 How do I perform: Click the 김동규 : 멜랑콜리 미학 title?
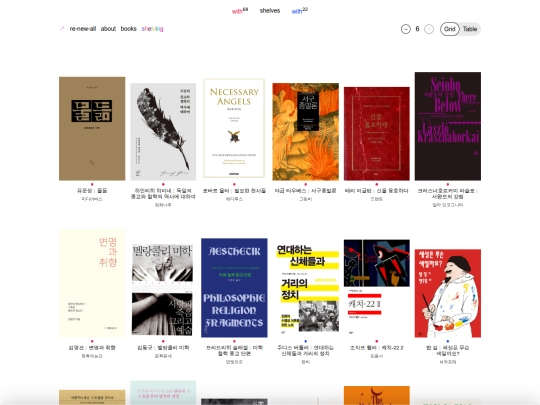click(163, 348)
